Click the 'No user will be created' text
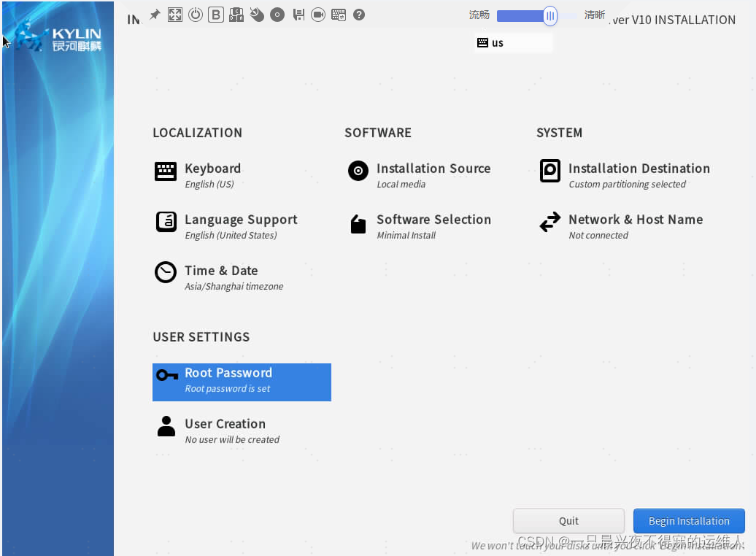This screenshot has height=556, width=756. pos(232,440)
